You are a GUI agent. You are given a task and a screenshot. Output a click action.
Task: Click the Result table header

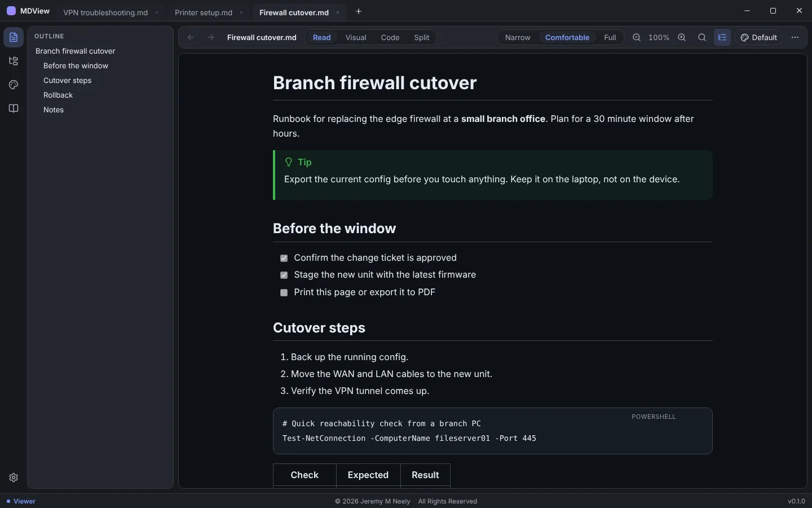click(425, 475)
